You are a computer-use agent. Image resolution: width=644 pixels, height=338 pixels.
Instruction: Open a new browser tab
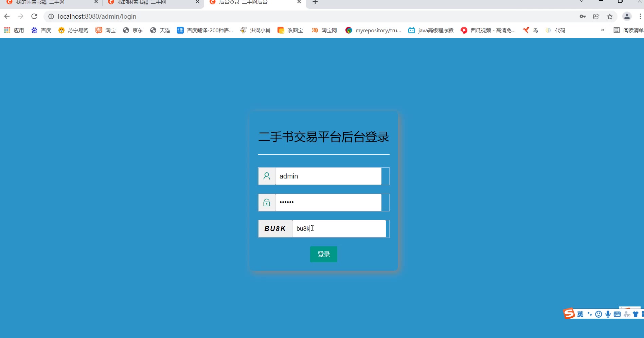pyautogui.click(x=315, y=2)
